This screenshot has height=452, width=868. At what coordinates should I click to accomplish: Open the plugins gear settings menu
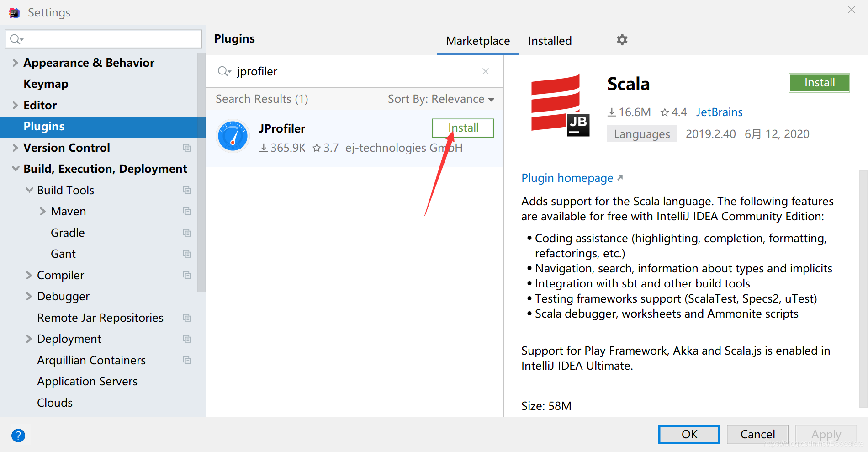[x=622, y=40]
